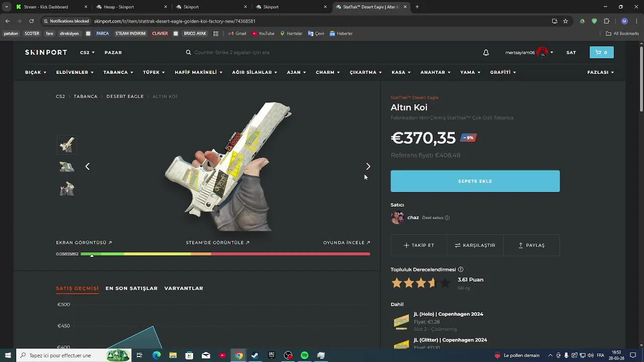This screenshot has height=362, width=644.
Task: Expand the TABANCA category menu
Action: tap(118, 72)
